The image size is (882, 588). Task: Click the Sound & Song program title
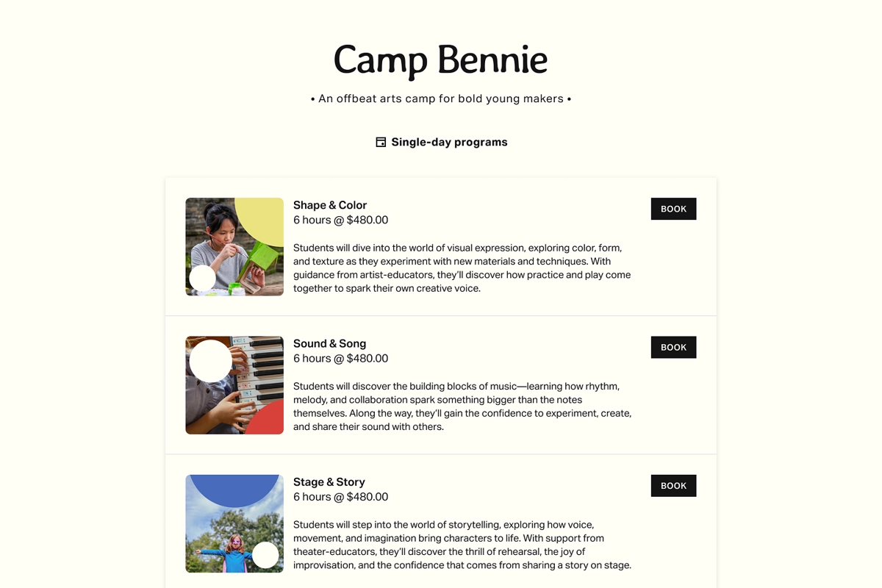(x=329, y=343)
